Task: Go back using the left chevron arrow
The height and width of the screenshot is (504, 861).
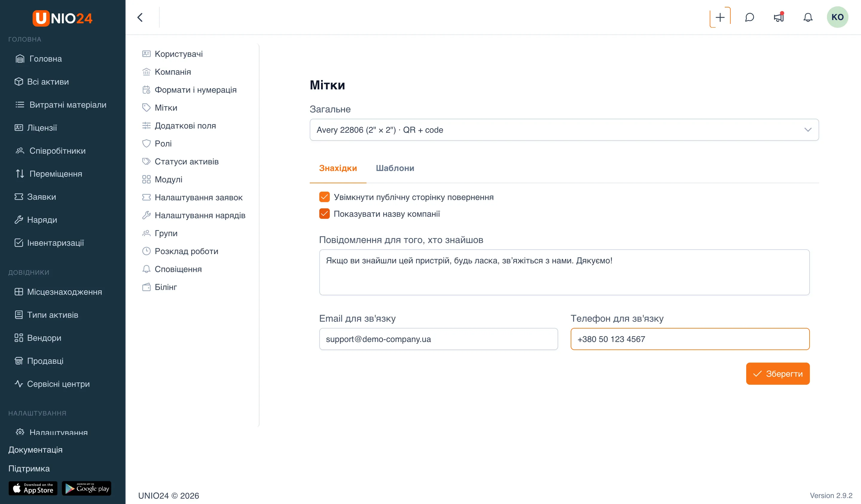Action: (140, 17)
